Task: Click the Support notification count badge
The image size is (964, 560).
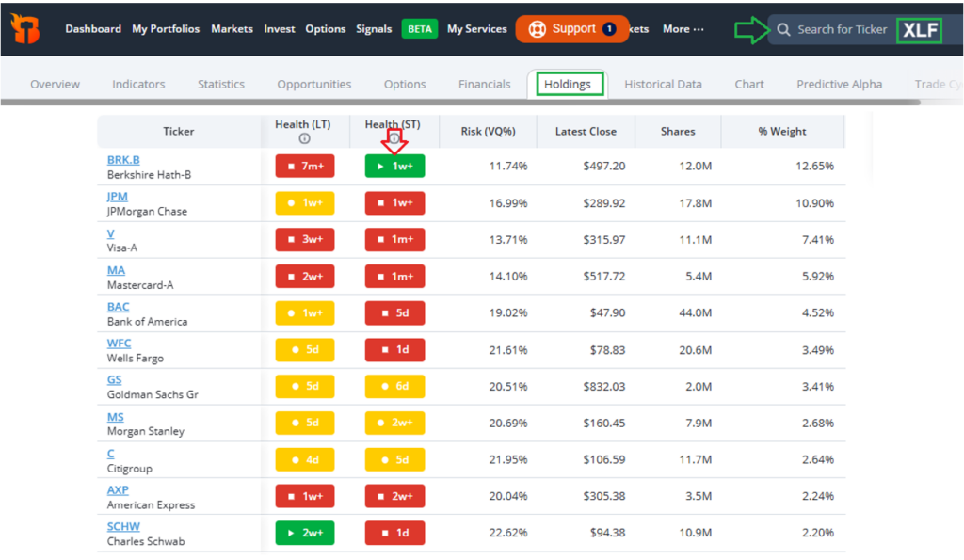Action: (x=609, y=29)
